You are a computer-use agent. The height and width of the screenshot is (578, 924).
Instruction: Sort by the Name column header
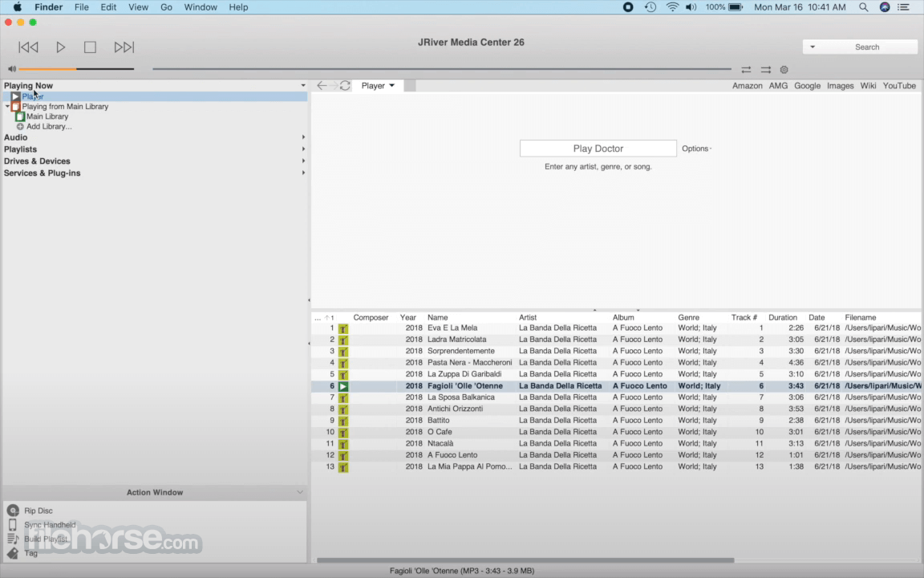point(438,317)
